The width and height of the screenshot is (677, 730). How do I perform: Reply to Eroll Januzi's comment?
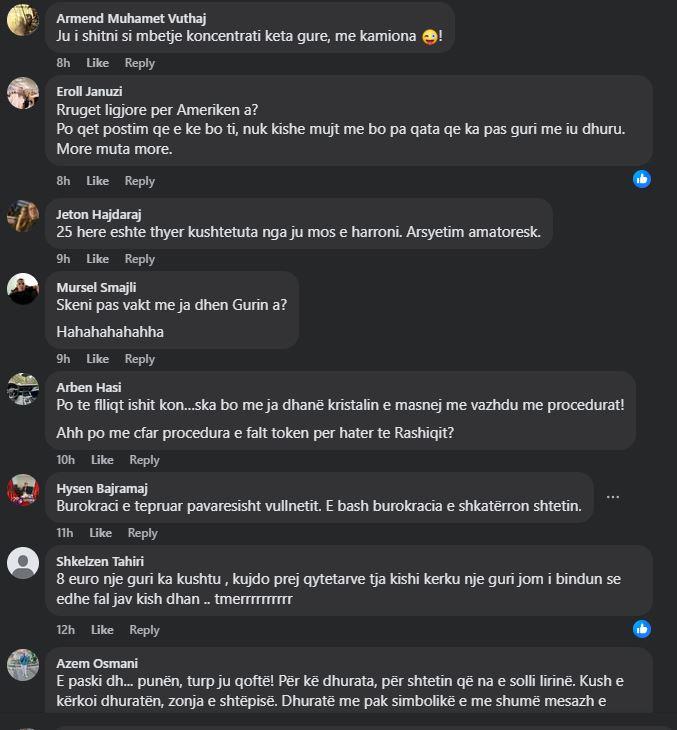point(140,181)
